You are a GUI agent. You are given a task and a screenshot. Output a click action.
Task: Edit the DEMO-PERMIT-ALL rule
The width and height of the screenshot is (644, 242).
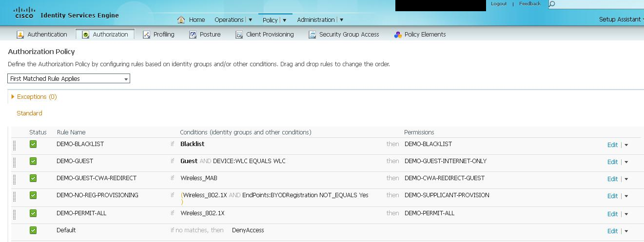(612, 214)
